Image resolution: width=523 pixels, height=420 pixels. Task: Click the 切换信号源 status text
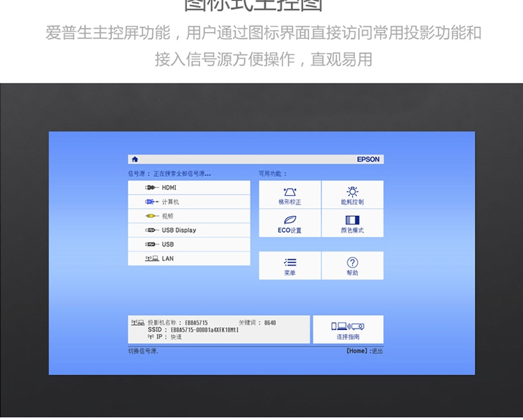[x=144, y=351]
